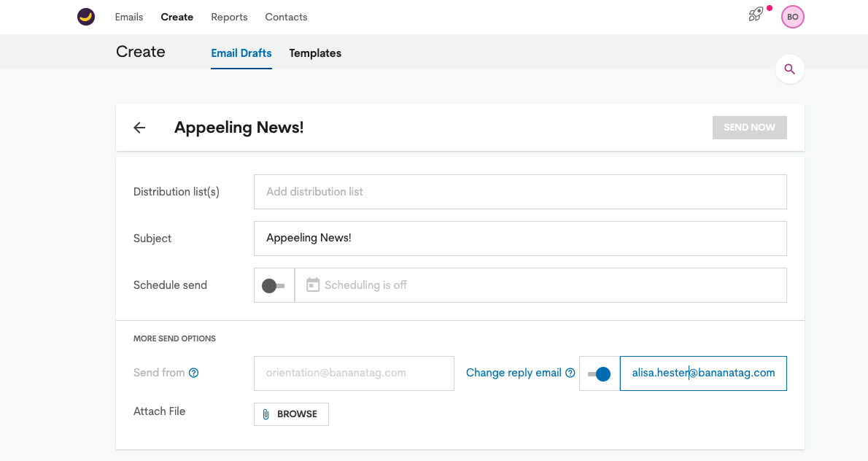Click the Subject input field
The image size is (868, 461).
[520, 239]
